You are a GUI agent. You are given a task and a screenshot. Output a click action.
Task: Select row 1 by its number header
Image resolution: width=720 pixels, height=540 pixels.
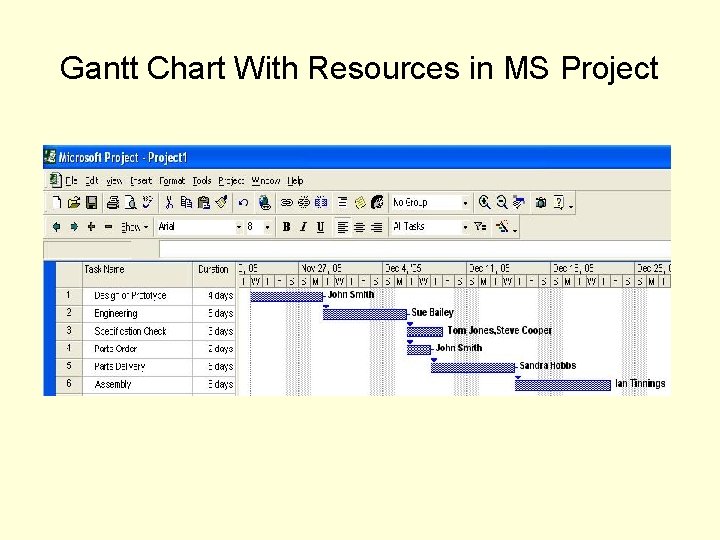tap(69, 295)
